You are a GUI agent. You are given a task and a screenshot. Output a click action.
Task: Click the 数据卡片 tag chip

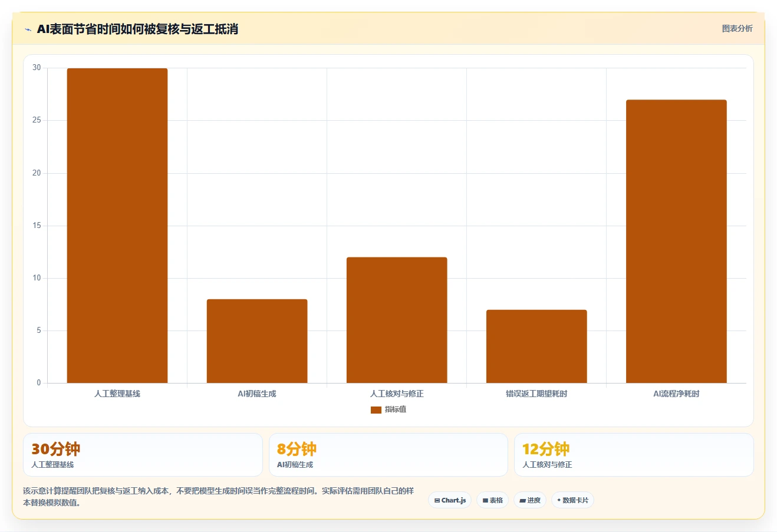pos(572,500)
